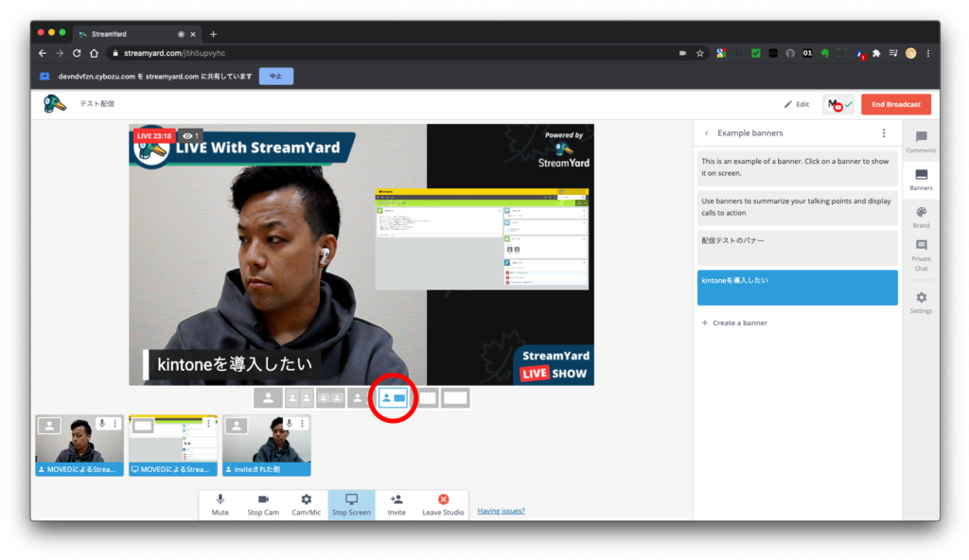Click Invite to add a guest
This screenshot has height=560, width=969.
[396, 504]
